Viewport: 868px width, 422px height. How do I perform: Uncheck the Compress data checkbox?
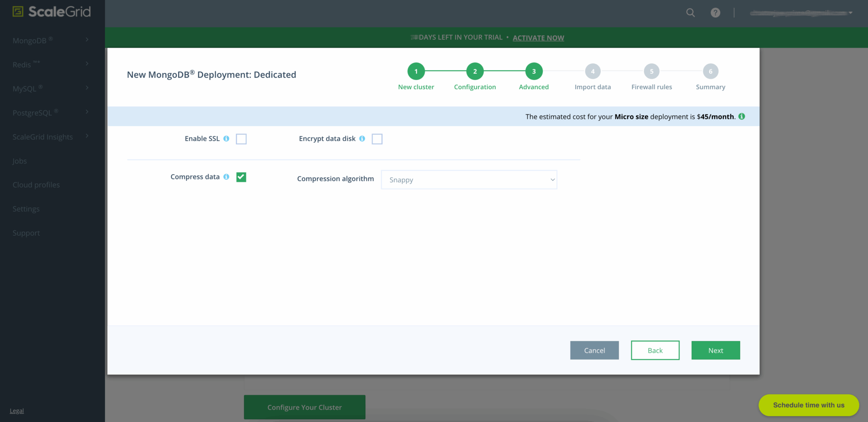(241, 177)
